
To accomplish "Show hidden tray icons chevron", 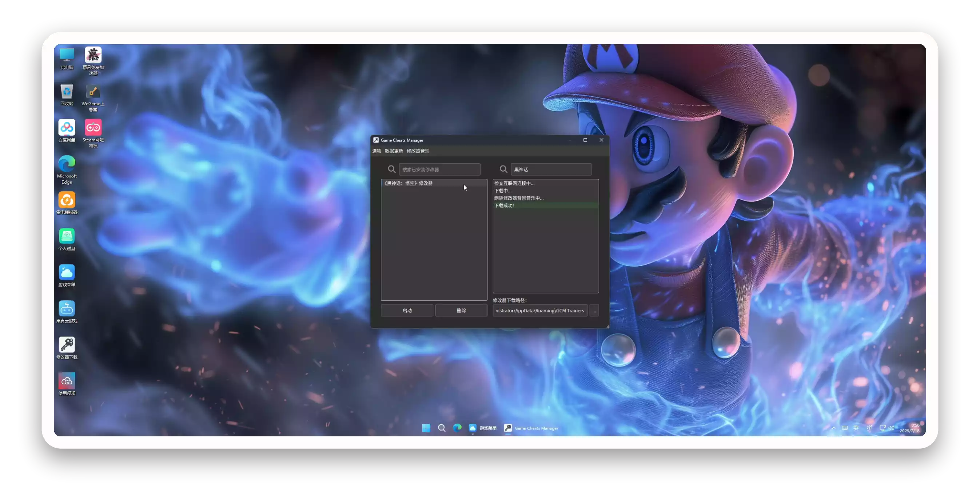I will 833,428.
